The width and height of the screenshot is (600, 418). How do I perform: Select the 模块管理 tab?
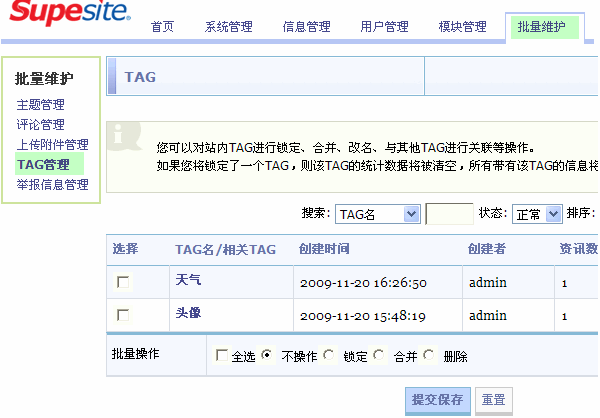[x=462, y=27]
